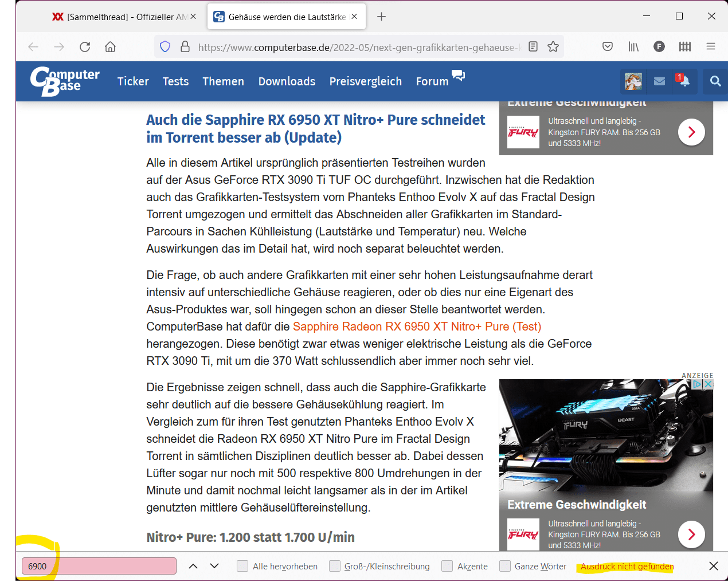Open the user avatar in site header
728x586 pixels.
click(633, 81)
